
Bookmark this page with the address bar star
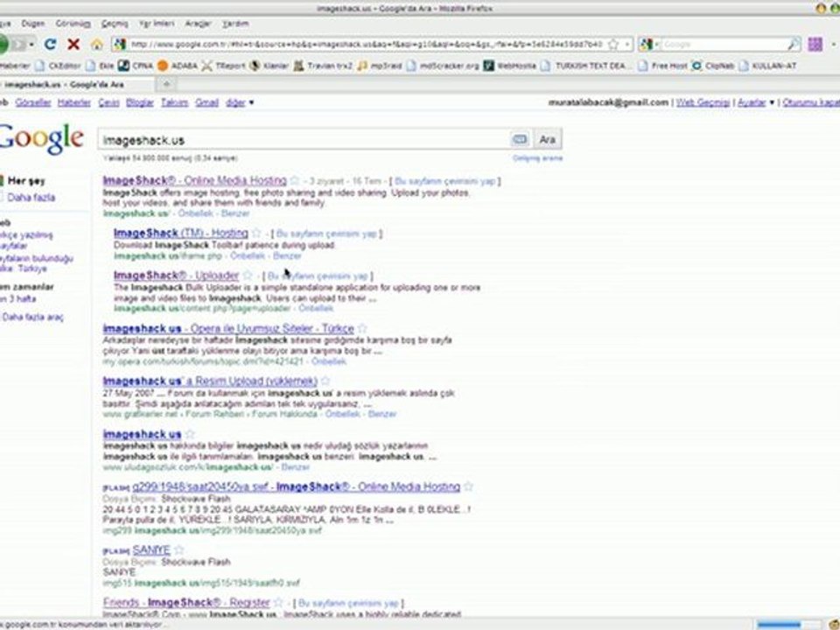[x=614, y=44]
